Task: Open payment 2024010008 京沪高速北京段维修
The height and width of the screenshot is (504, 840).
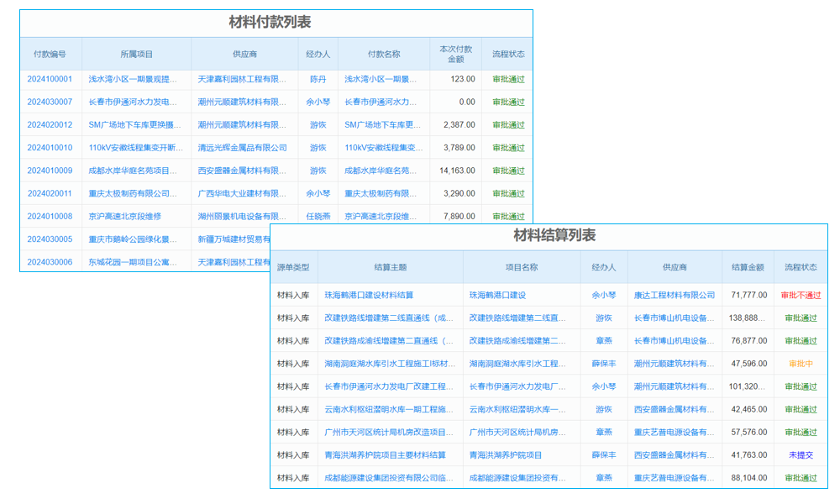Action: point(48,216)
